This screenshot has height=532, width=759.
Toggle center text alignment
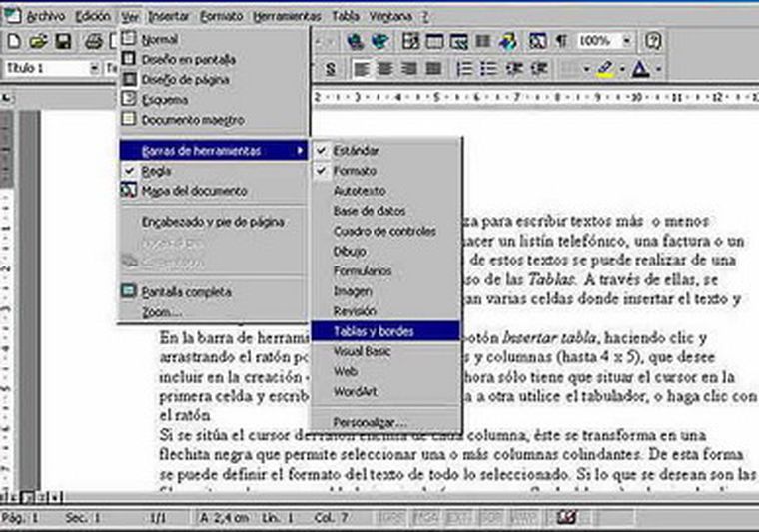384,69
